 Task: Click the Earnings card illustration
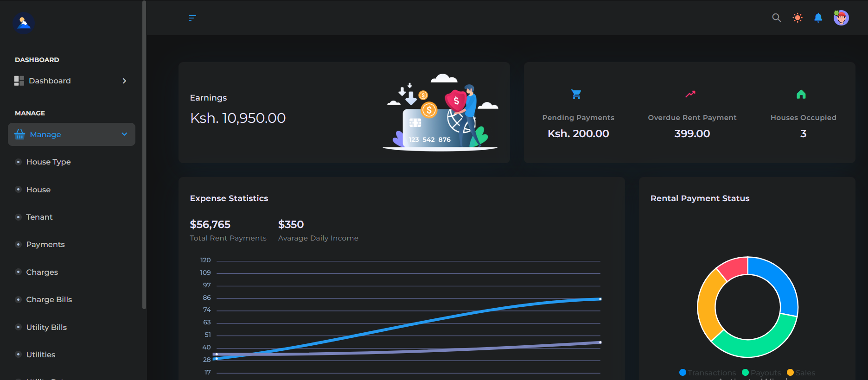[x=440, y=112]
